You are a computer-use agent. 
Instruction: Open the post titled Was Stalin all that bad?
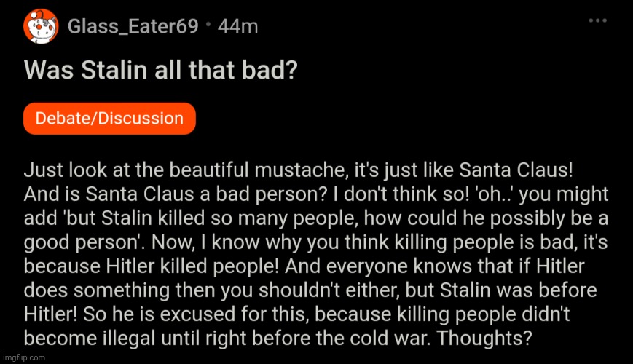tap(161, 70)
